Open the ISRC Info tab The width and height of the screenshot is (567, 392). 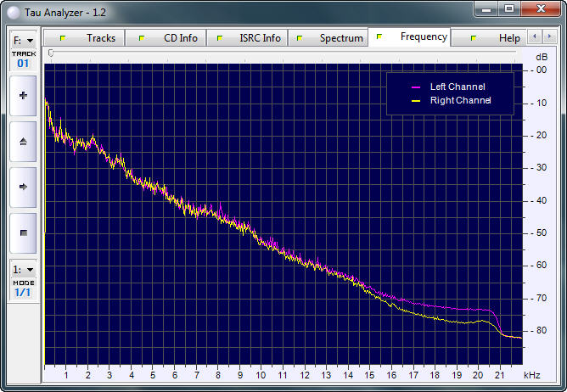pos(247,38)
